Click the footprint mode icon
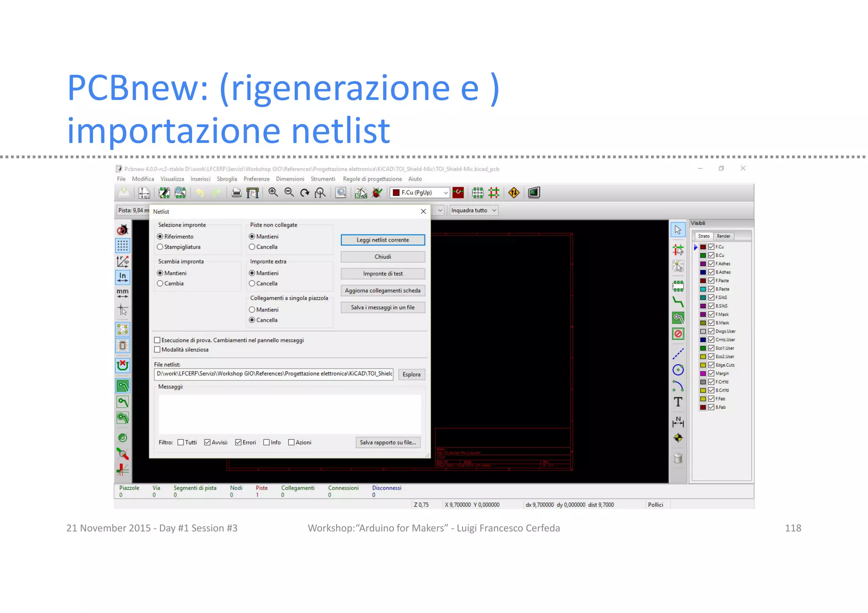Screen dimensions: 868x613 pyautogui.click(x=478, y=193)
